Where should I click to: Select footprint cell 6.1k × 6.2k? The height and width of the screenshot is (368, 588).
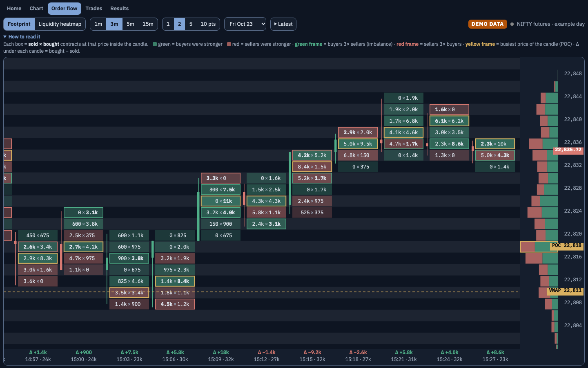click(449, 121)
